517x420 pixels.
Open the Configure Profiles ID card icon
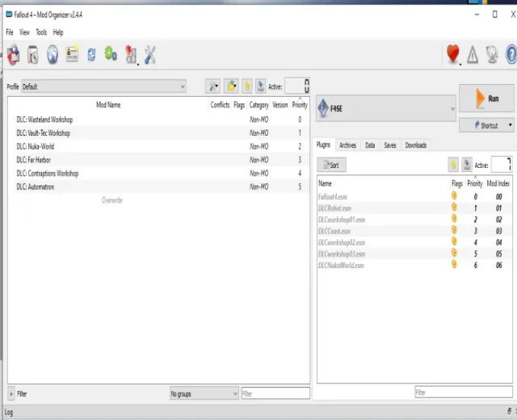pyautogui.click(x=72, y=55)
